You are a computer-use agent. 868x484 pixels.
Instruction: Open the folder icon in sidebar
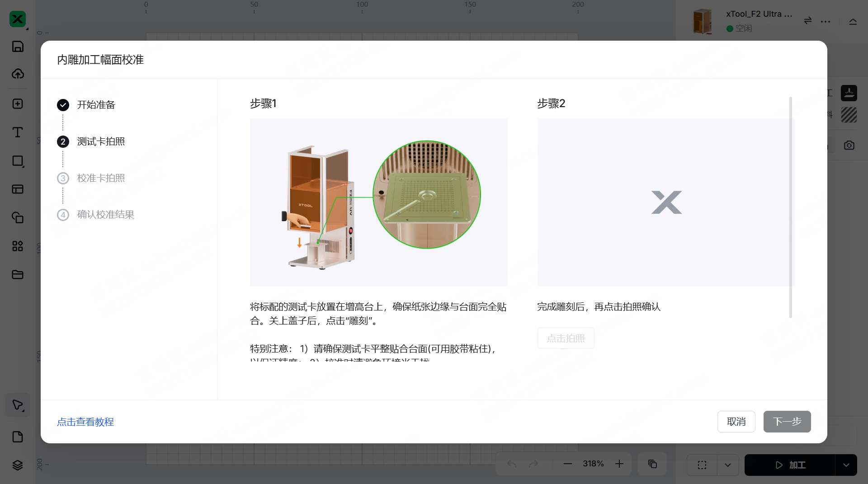[18, 274]
